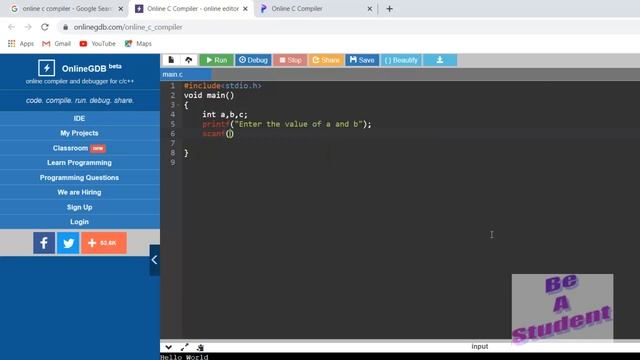Fold code block at line 3
The width and height of the screenshot is (640, 360).
coord(178,105)
